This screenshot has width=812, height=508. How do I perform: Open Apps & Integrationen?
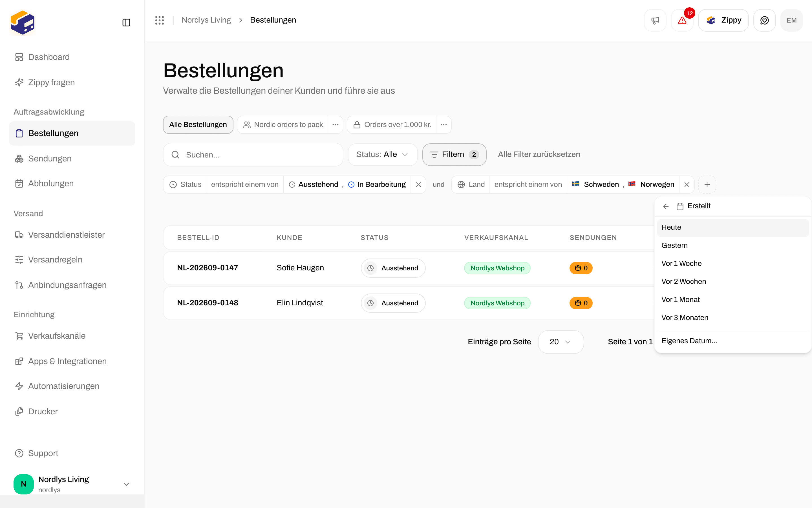point(72,361)
